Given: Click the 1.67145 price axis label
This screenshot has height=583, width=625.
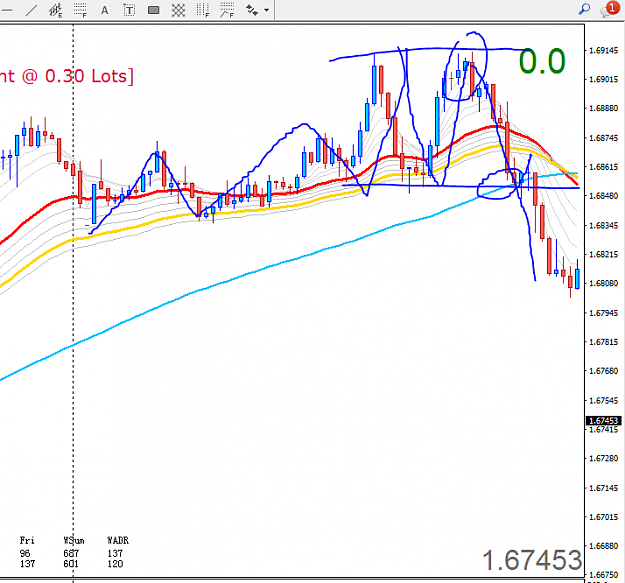Looking at the screenshot, I should [603, 488].
